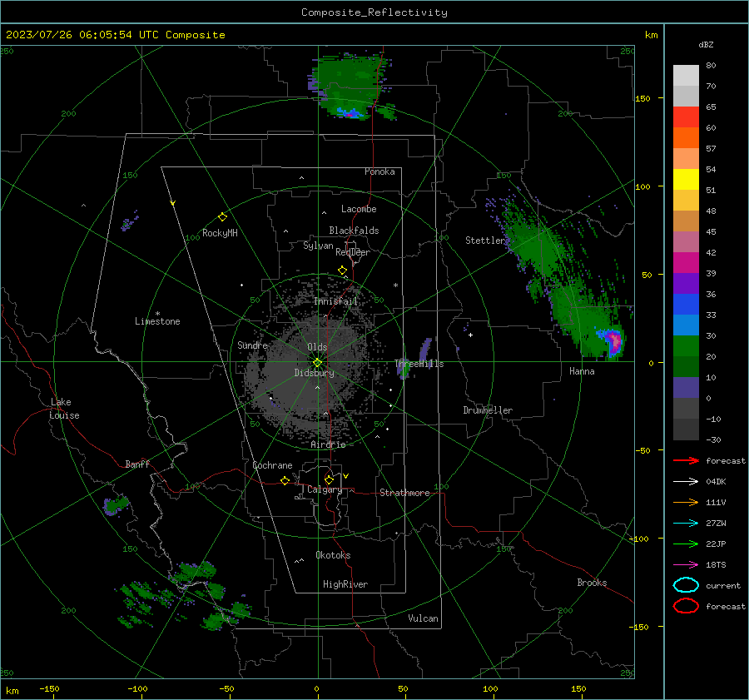The image size is (749, 700).
Task: Click the 2023/07/26 06:05:54 UTC timestamp
Action: pyautogui.click(x=115, y=35)
